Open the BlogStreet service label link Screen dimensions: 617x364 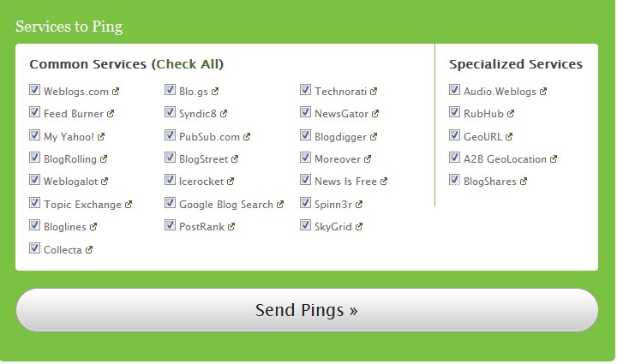tap(203, 159)
